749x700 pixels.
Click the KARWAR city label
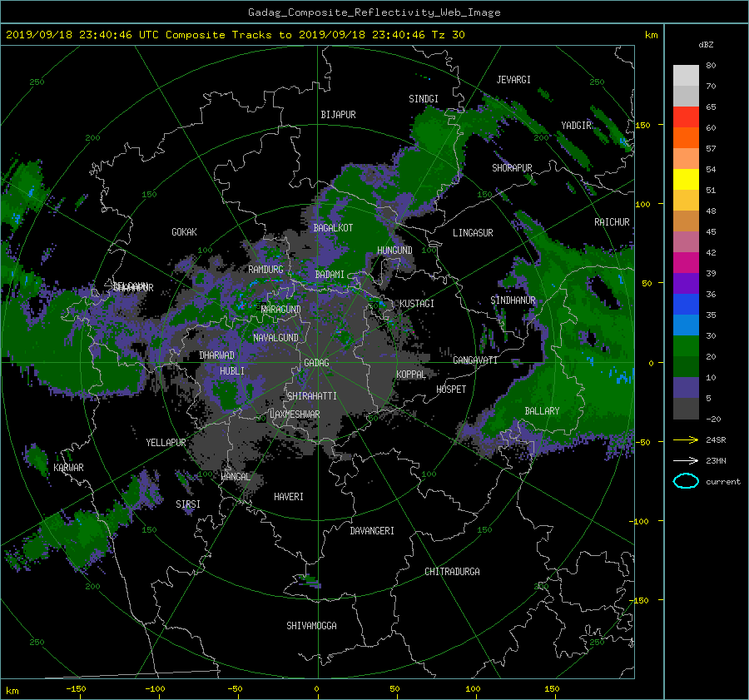pos(68,468)
